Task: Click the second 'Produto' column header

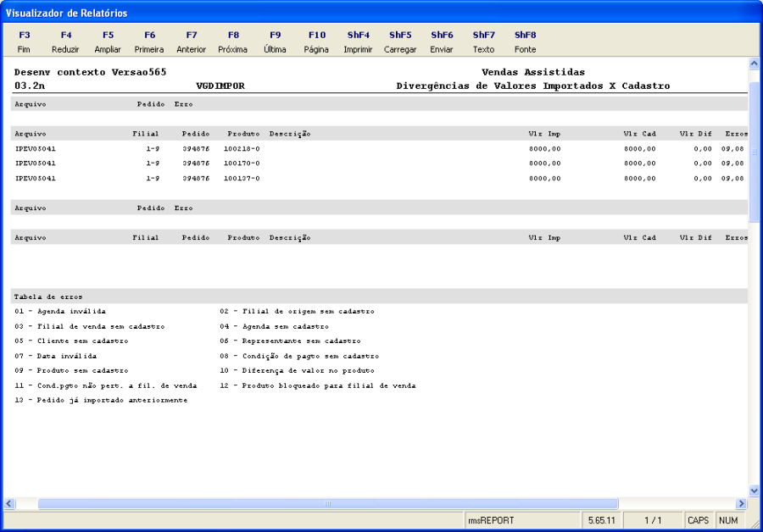Action: coord(243,238)
